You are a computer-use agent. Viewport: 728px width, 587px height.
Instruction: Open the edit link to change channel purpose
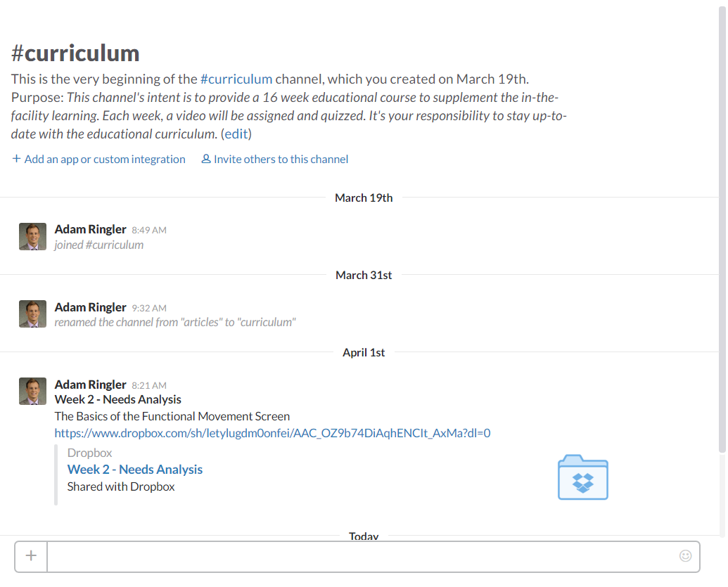236,134
